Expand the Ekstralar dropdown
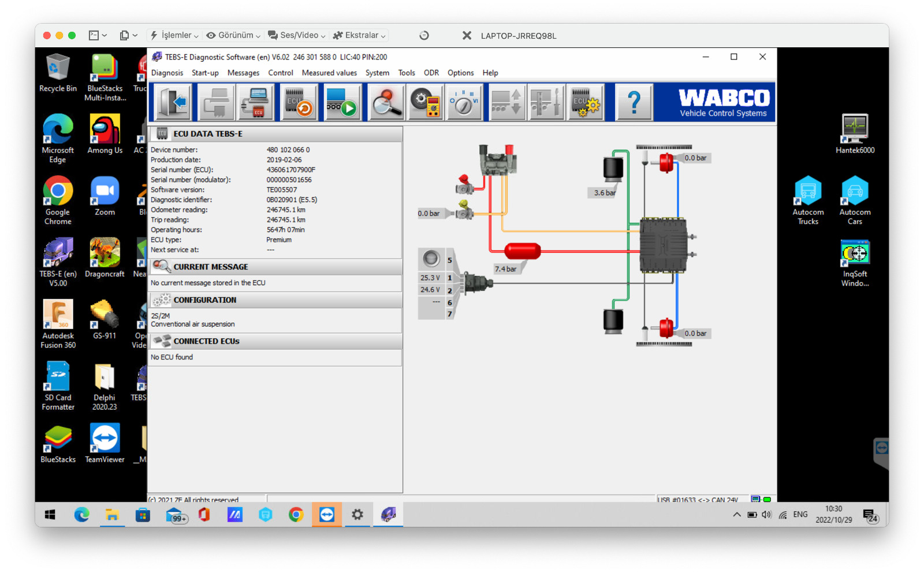Image resolution: width=924 pixels, height=573 pixels. (359, 35)
